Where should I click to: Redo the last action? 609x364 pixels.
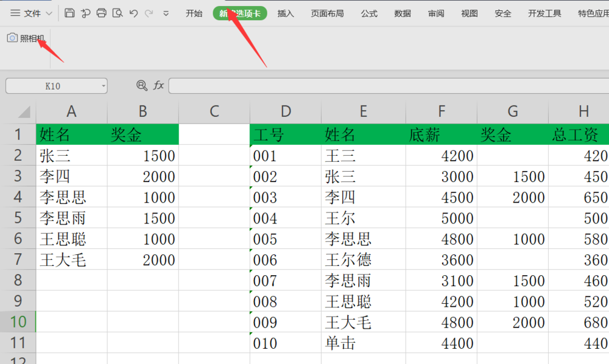click(x=149, y=12)
